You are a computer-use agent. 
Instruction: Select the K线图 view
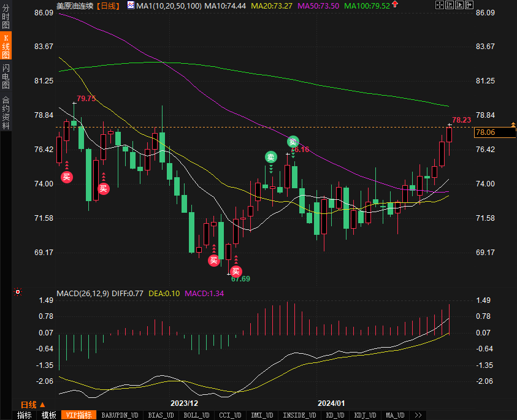[x=6, y=47]
